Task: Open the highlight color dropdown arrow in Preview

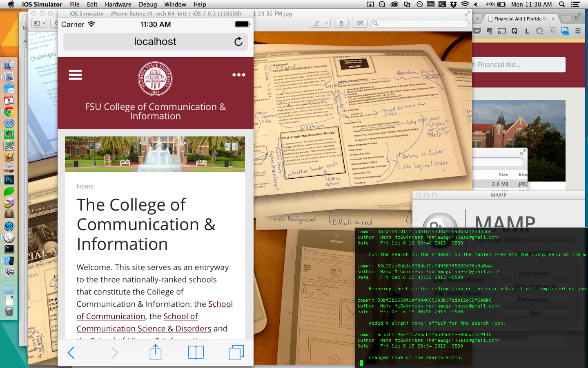Action: pos(327,23)
